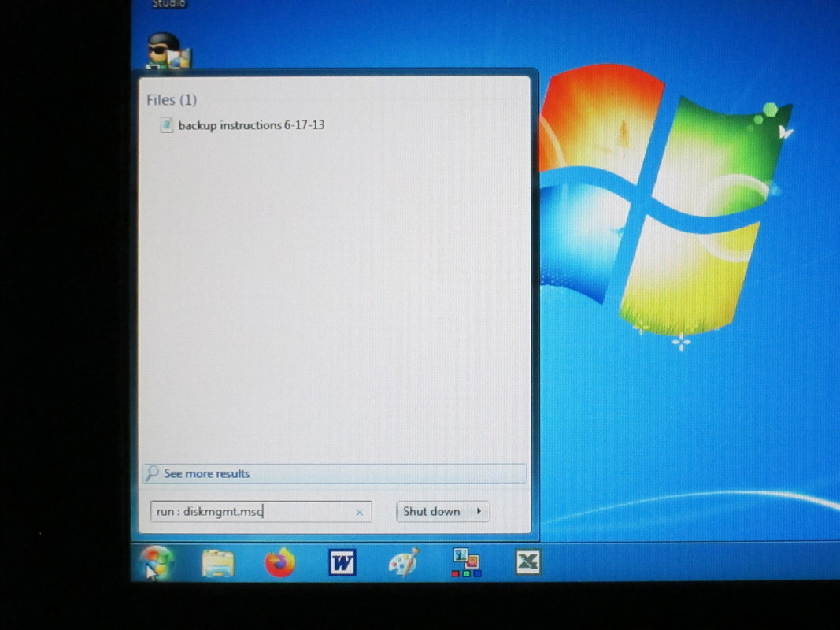840x630 pixels.
Task: Open Paint from the taskbar
Action: click(x=404, y=562)
